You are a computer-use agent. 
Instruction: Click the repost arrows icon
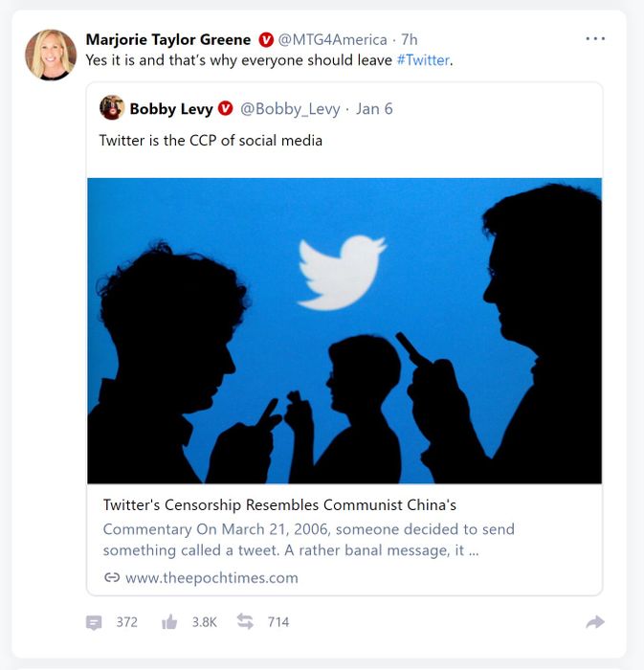click(x=245, y=622)
